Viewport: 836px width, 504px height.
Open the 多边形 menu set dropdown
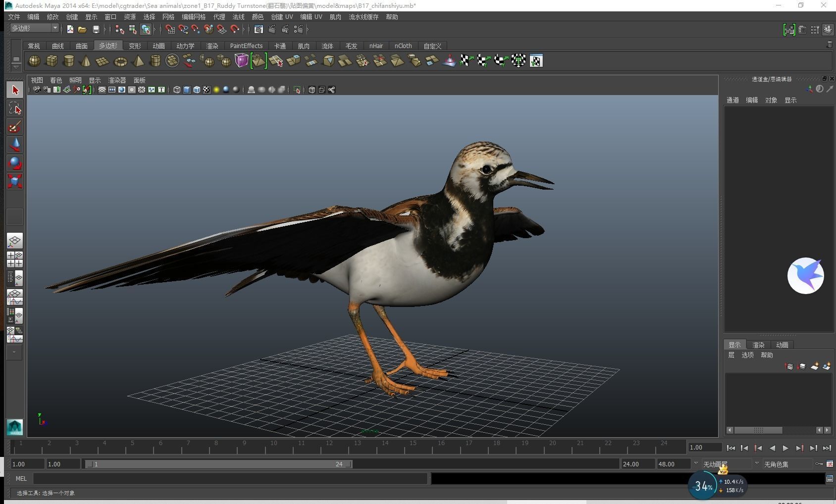point(35,28)
